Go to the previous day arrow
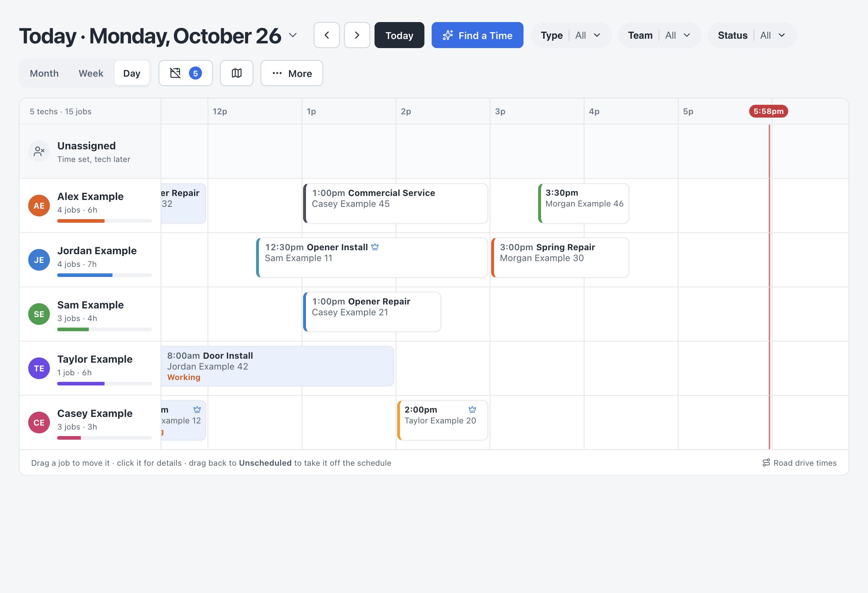This screenshot has height=593, width=868. coord(327,35)
